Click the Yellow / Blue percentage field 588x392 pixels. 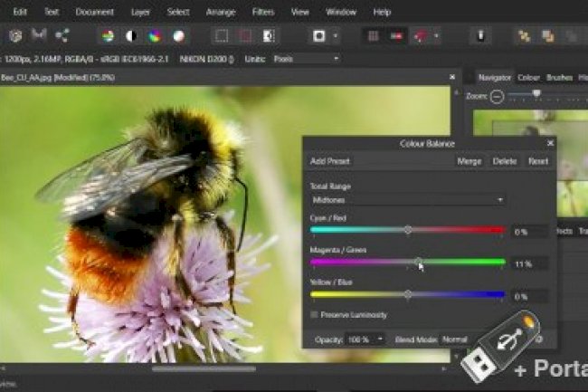[x=530, y=296]
